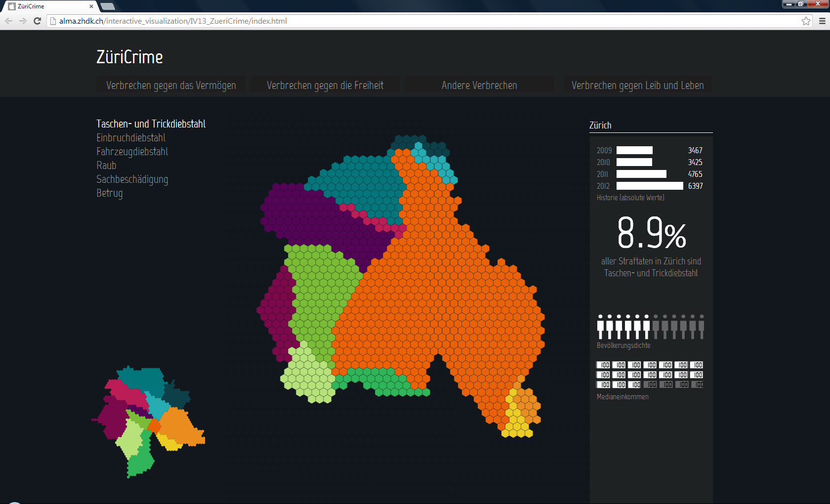The height and width of the screenshot is (504, 830).
Task: Select Fahrzeugdiebstahl crime type
Action: (x=132, y=152)
